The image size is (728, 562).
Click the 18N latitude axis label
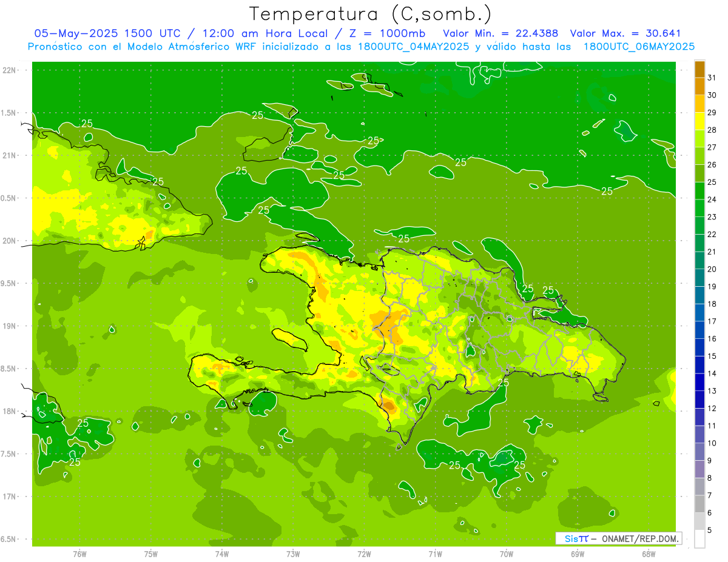(x=9, y=412)
